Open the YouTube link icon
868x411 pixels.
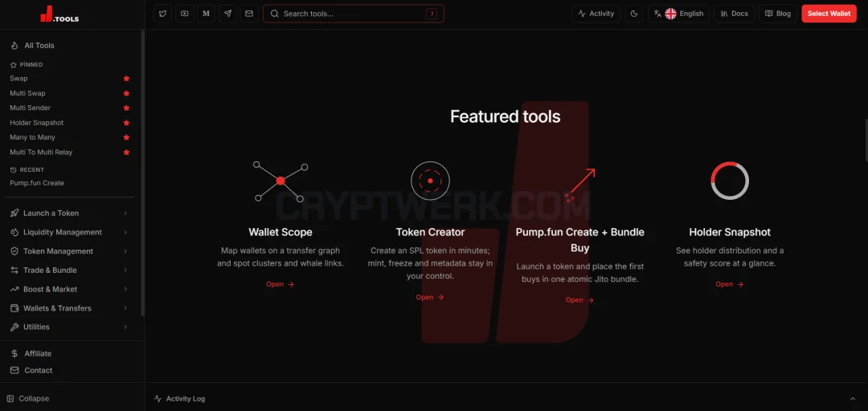pyautogui.click(x=184, y=14)
